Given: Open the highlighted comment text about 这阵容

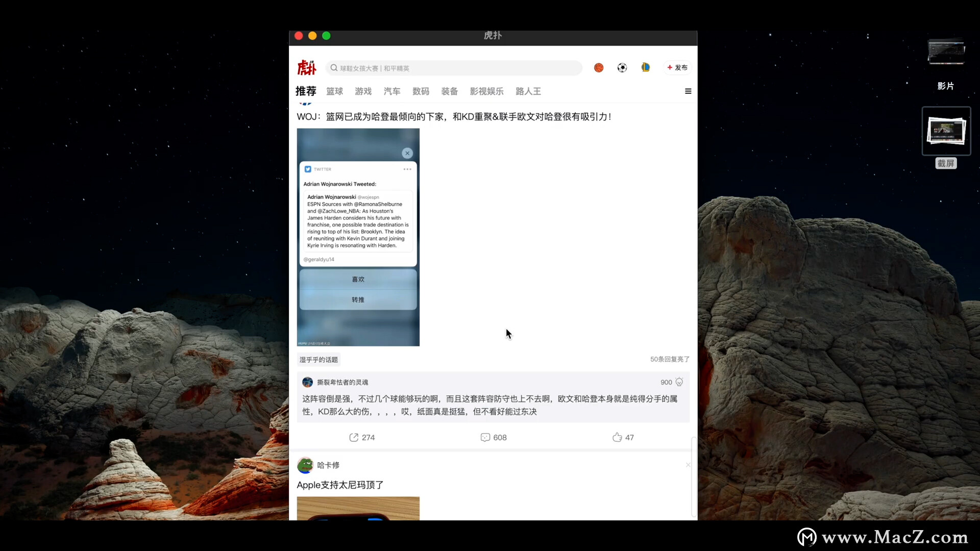Looking at the screenshot, I should (x=490, y=405).
